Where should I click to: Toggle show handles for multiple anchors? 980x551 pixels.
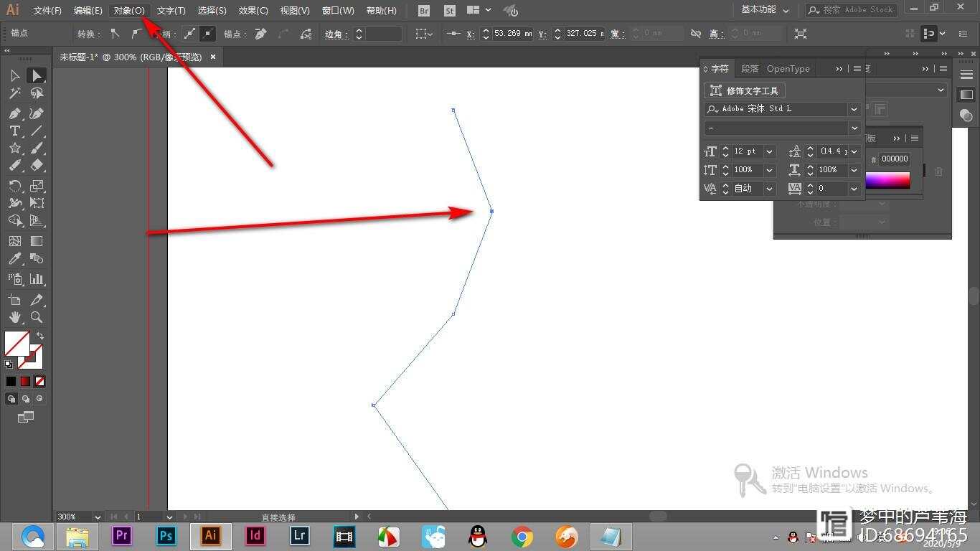pyautogui.click(x=189, y=33)
